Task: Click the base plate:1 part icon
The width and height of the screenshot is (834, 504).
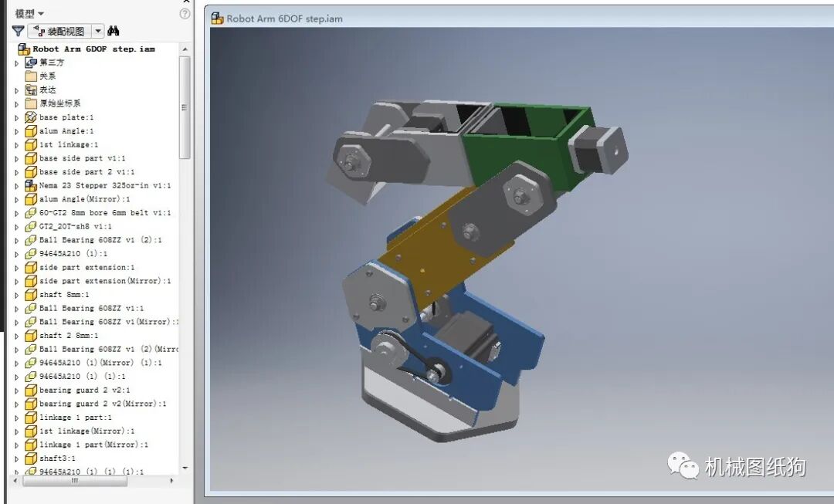Action: pyautogui.click(x=31, y=117)
